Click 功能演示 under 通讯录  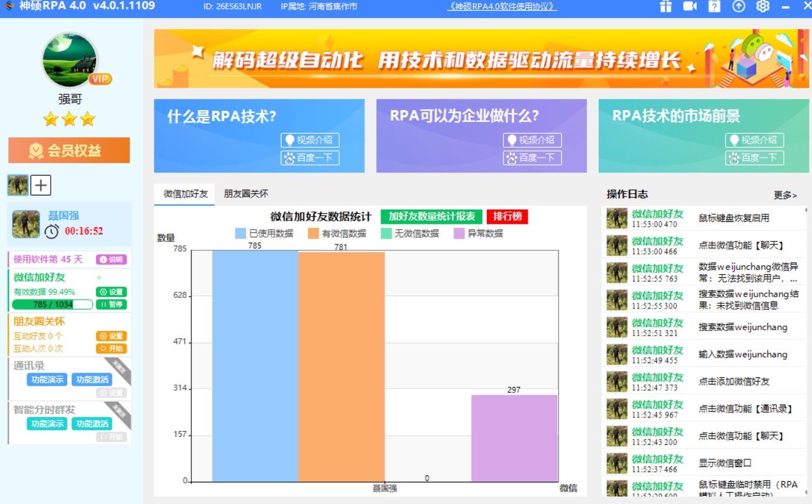point(47,380)
